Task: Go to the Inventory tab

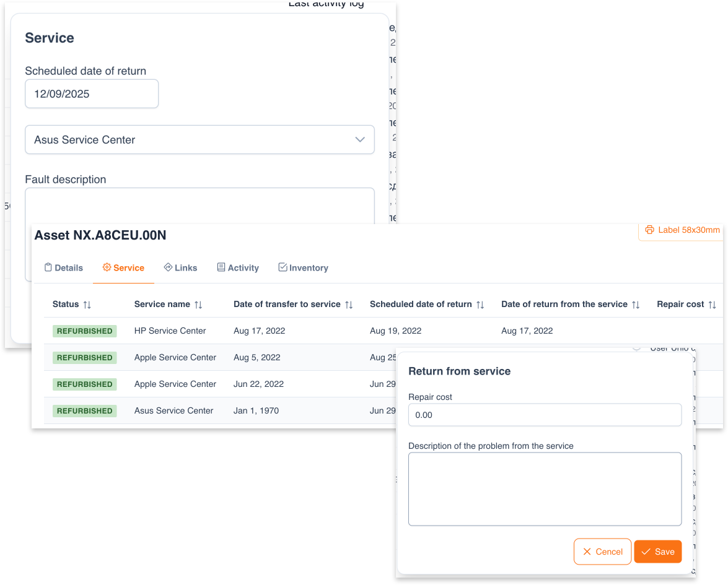Action: point(303,268)
